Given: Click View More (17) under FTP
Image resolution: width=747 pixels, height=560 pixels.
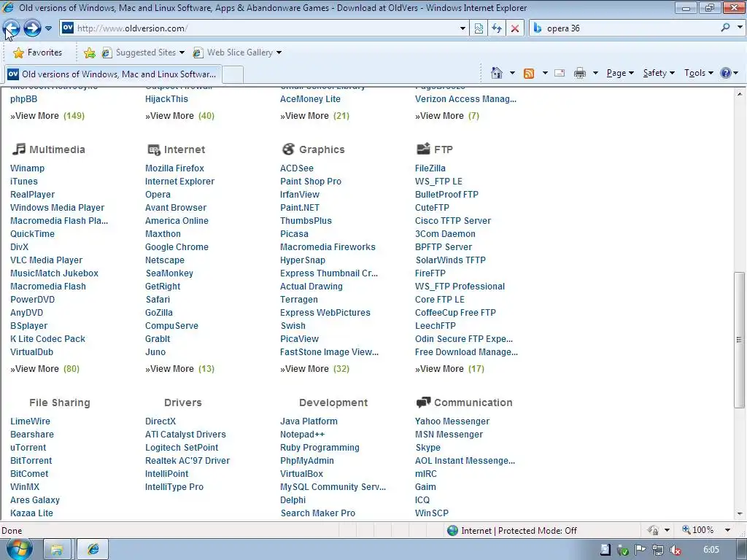Looking at the screenshot, I should pyautogui.click(x=449, y=368).
